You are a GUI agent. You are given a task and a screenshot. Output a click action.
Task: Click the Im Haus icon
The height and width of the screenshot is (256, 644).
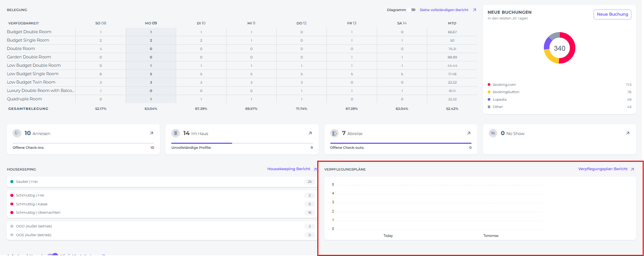point(175,133)
